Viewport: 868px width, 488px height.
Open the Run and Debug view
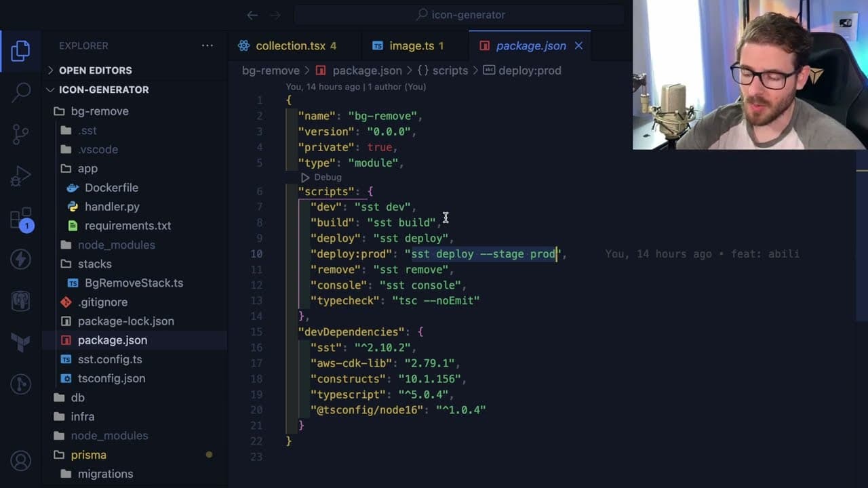(20, 176)
